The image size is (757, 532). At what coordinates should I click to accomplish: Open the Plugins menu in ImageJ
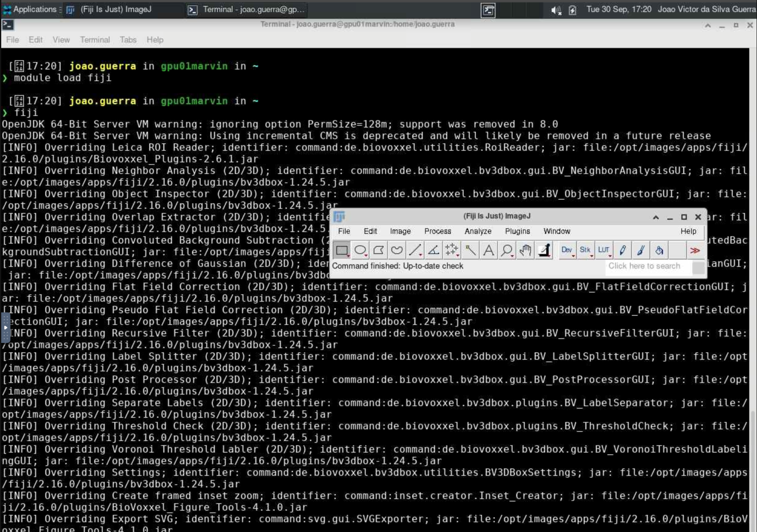(517, 231)
